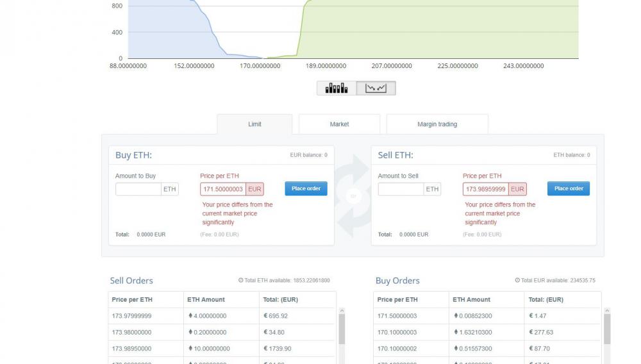
Task: Open the Limit order tab
Action: (x=254, y=124)
